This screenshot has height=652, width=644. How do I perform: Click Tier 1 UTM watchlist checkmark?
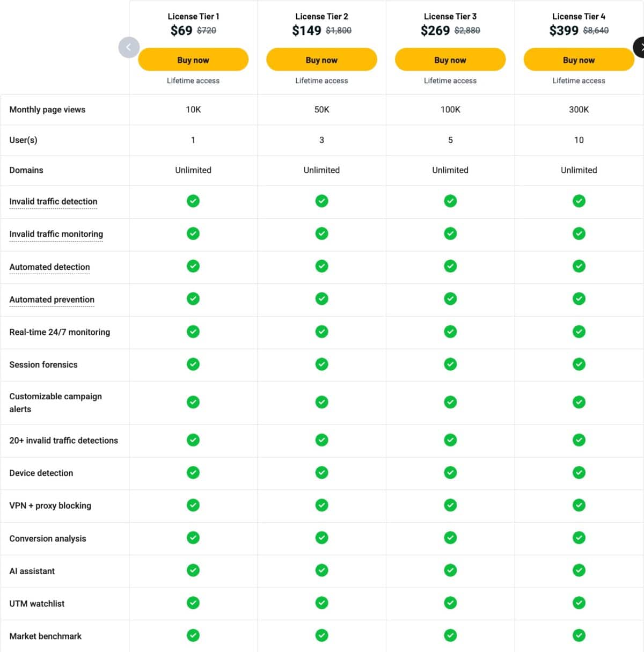[x=193, y=603]
